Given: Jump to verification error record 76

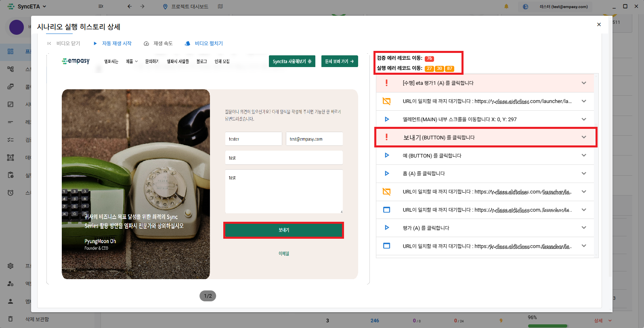Looking at the screenshot, I should tap(429, 59).
